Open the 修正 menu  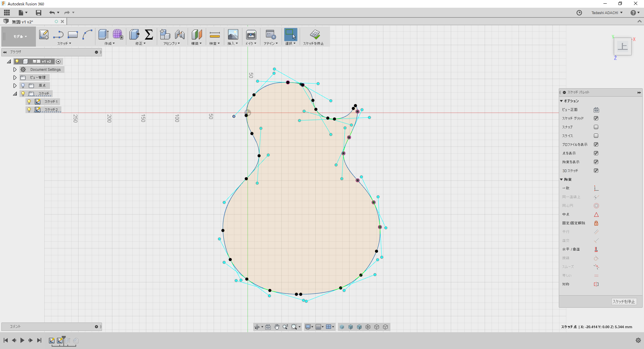pyautogui.click(x=140, y=44)
